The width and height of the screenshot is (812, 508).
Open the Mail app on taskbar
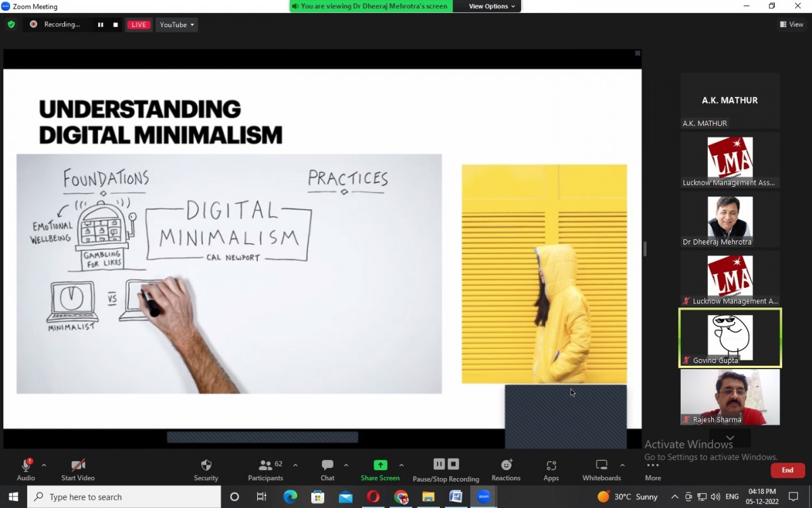tap(345, 496)
